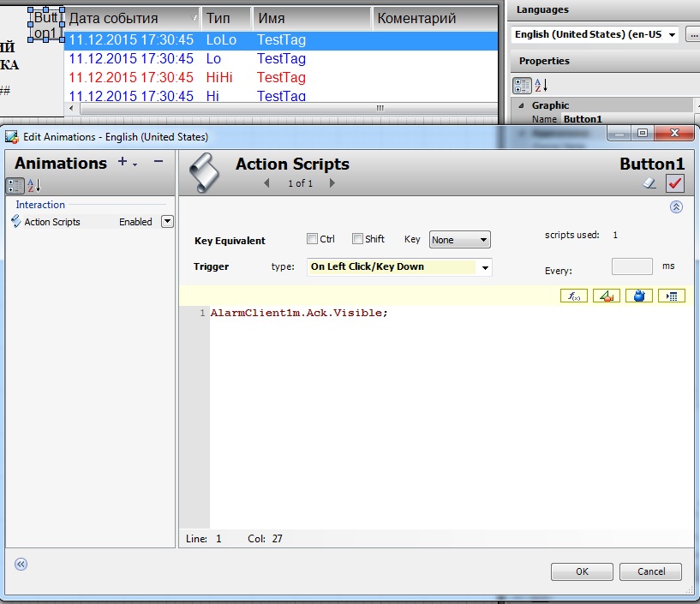Click the Every milliseconds input field
The width and height of the screenshot is (700, 604).
[632, 267]
